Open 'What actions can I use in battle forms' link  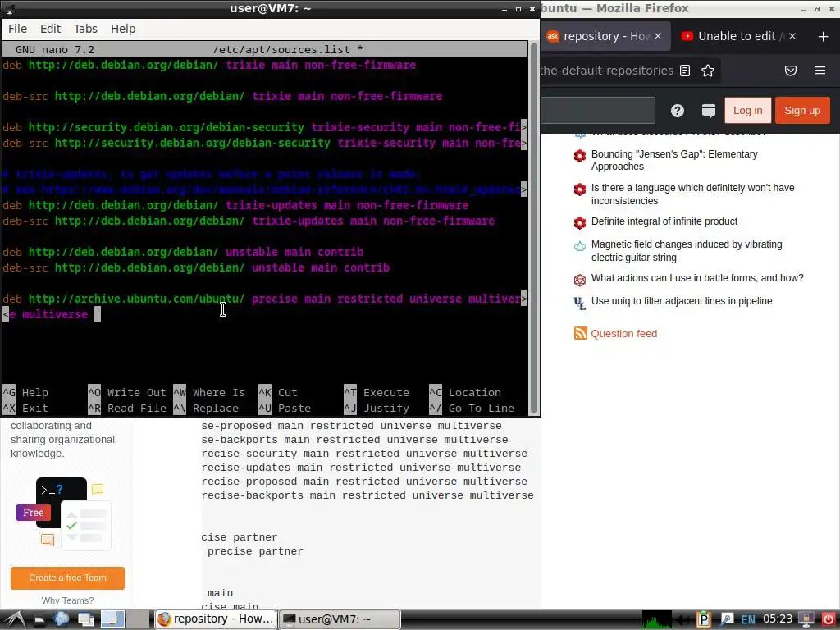point(697,278)
